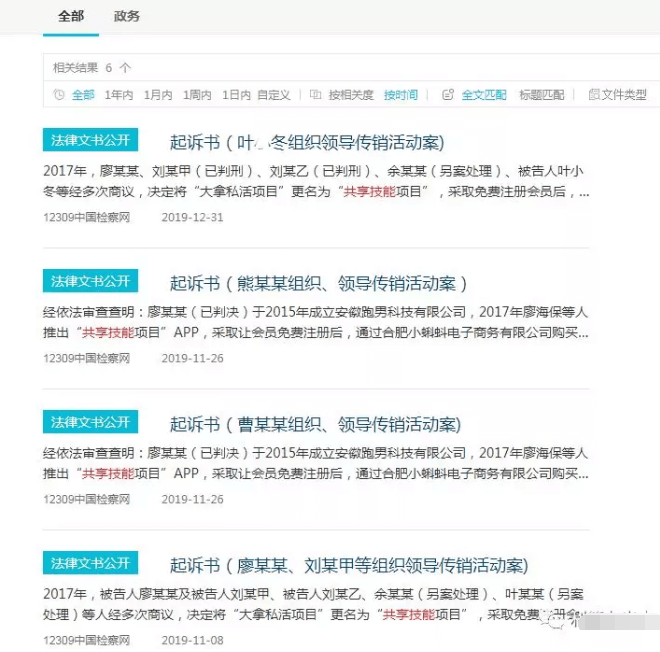Switch to 标题匹配 title matching
Screen dimensions: 660x652
pos(541,95)
